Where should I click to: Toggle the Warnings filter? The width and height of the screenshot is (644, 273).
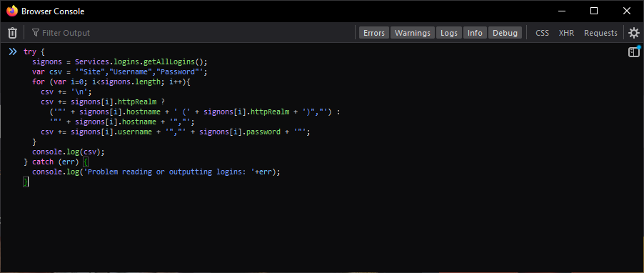pyautogui.click(x=413, y=33)
